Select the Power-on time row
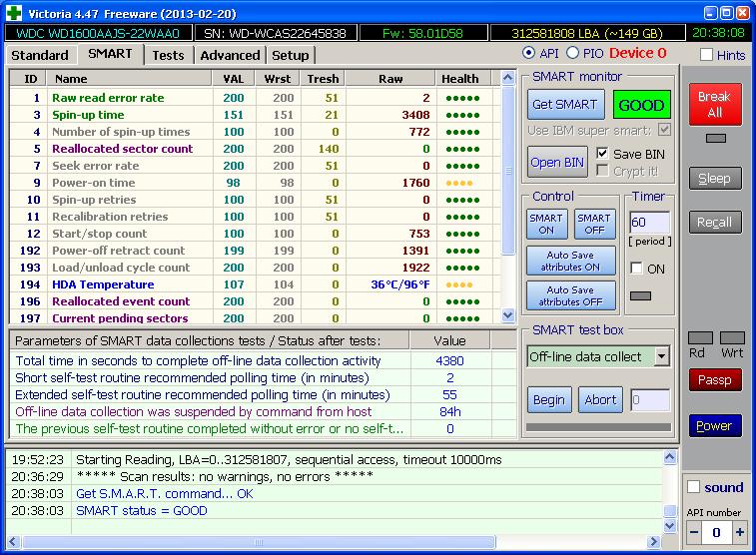Screen dimensions: 756x555 pyautogui.click(x=255, y=183)
